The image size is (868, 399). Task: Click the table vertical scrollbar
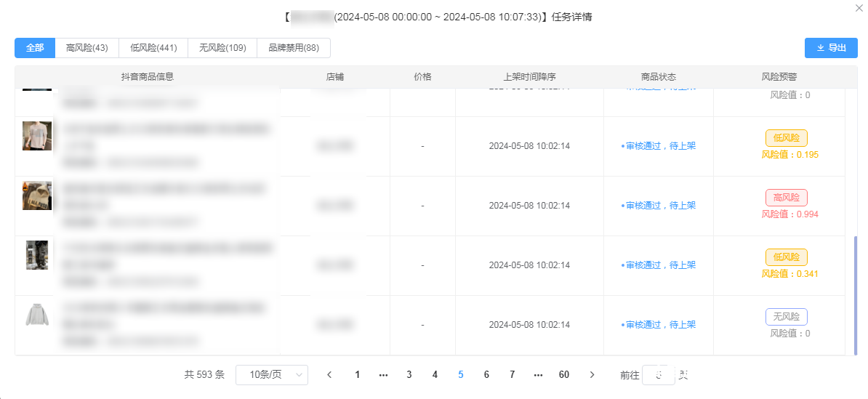point(855,295)
